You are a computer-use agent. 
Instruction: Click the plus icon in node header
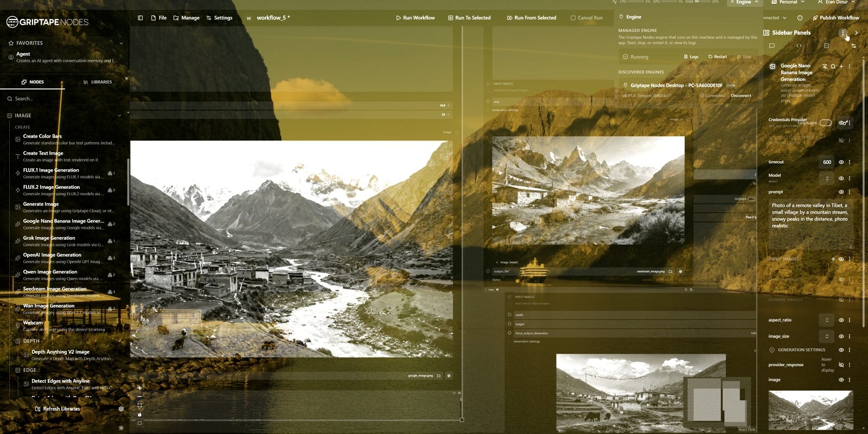click(841, 66)
